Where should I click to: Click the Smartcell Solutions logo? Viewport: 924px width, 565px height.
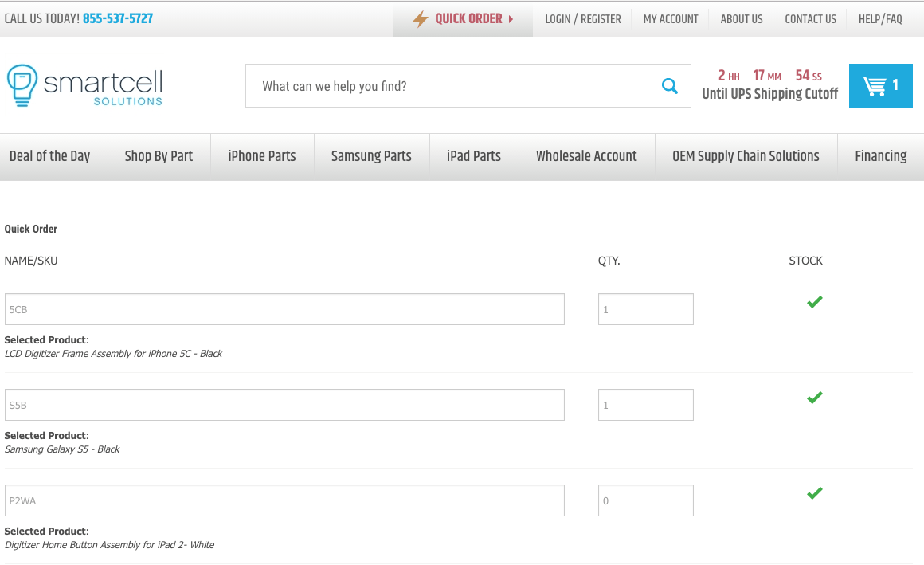[x=84, y=85]
